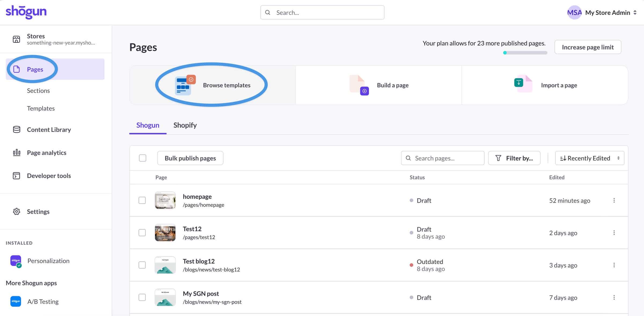The width and height of the screenshot is (644, 316).
Task: Click Build a page label
Action: tap(393, 85)
